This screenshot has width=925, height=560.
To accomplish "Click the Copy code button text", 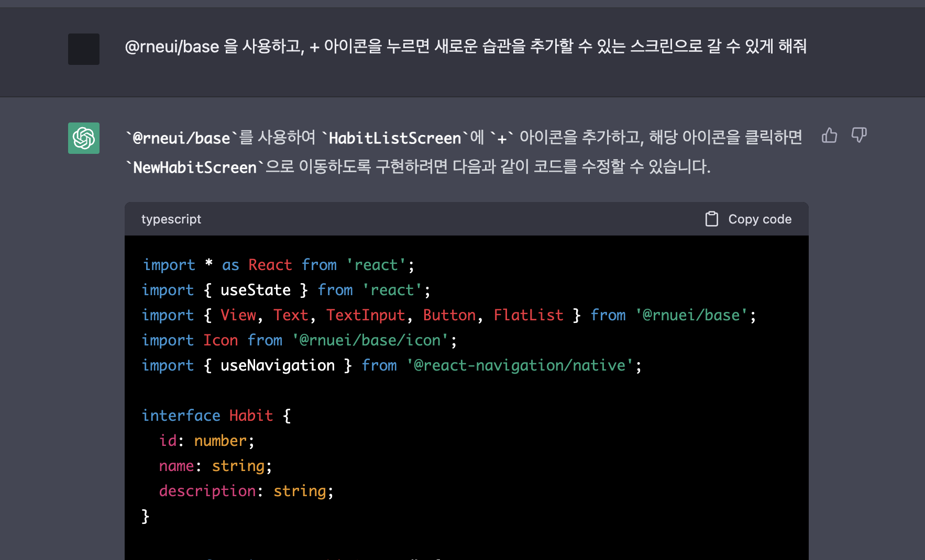I will tap(759, 219).
